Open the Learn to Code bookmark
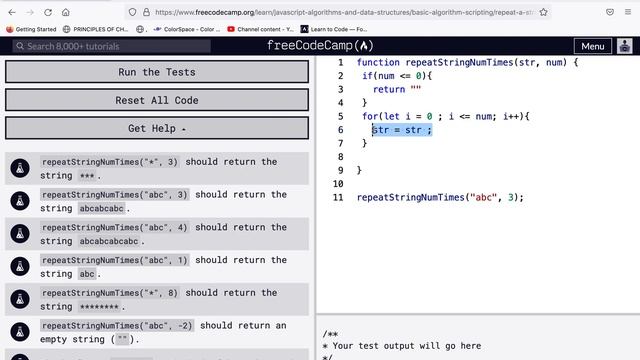 (x=334, y=29)
